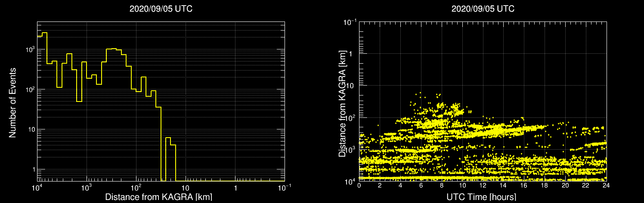This screenshot has height=203, width=644.
Task: Select the 'Number of Events' y-axis label
Action: pos(12,102)
